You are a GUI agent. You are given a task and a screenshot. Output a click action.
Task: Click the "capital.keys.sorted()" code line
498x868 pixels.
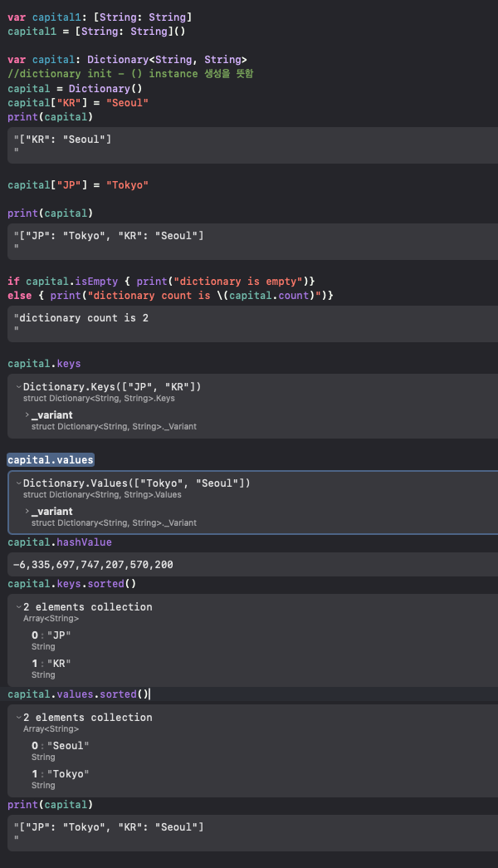point(72,583)
